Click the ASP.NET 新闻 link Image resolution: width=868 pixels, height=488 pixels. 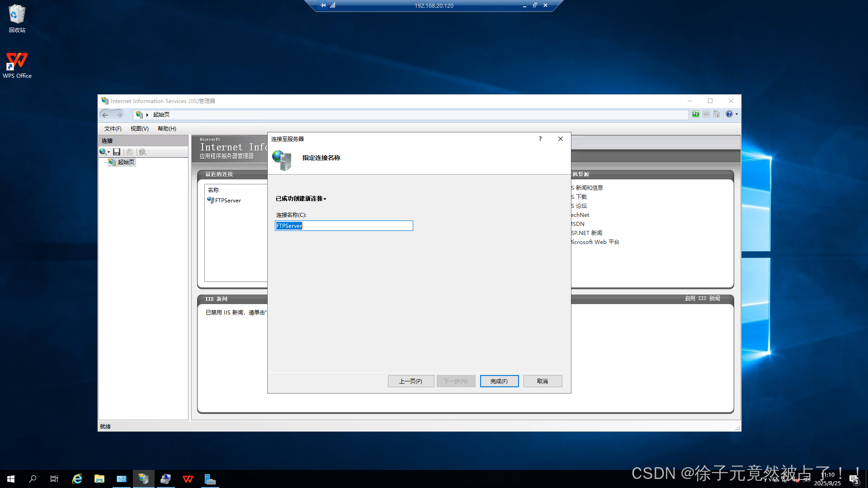point(587,233)
